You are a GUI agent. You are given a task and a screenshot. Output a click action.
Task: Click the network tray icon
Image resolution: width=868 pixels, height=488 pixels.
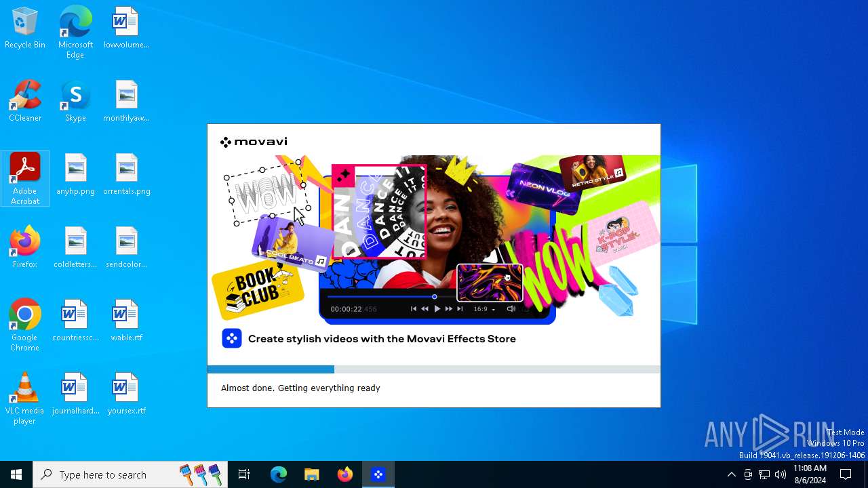coord(764,474)
